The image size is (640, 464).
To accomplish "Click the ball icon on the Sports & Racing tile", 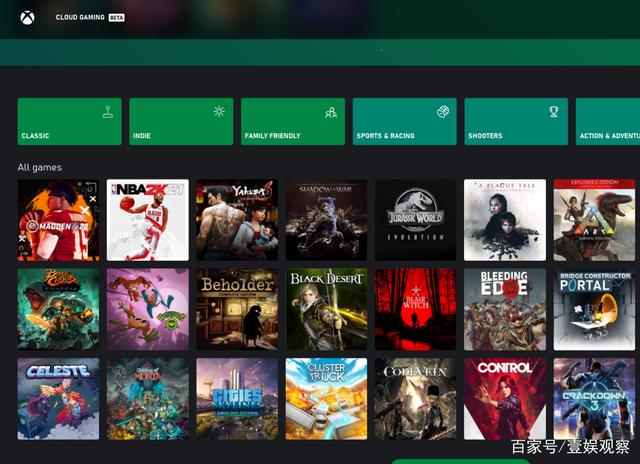I will pos(443,111).
